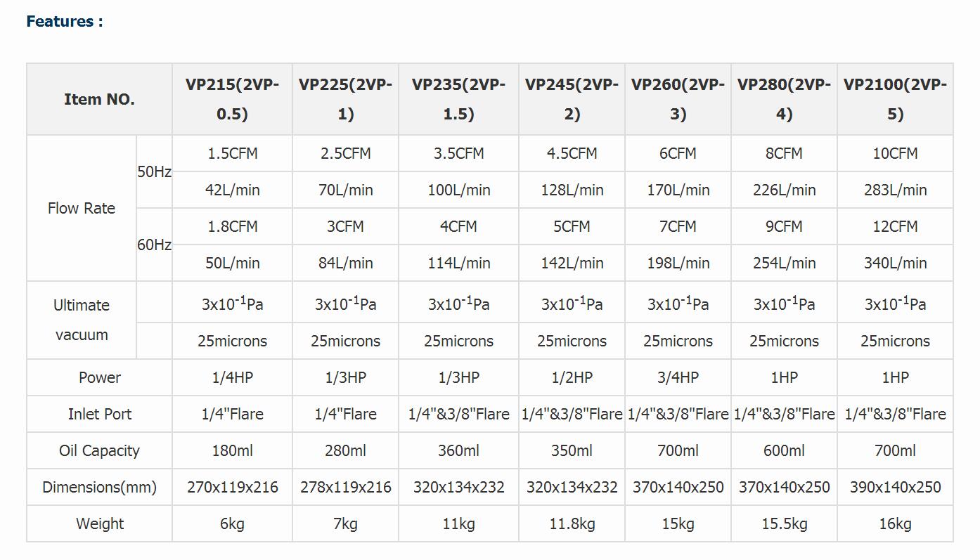Select the 3/4HP power cell
The image size is (980, 560).
tap(678, 378)
